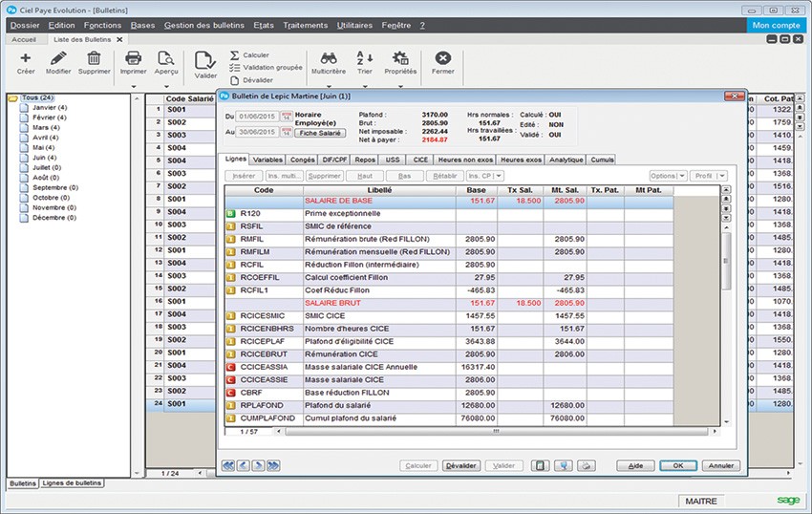This screenshot has width=812, height=514.
Task: Open the Profil dropdown in the bulletin dialog
Action: pos(708,176)
